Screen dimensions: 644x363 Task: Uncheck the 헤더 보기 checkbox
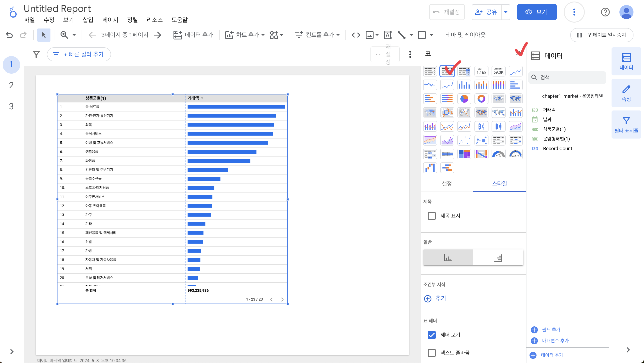(431, 335)
